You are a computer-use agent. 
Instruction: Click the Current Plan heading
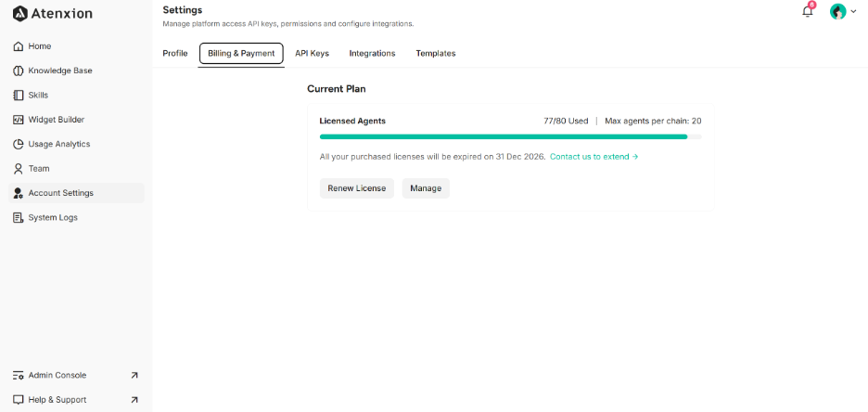click(x=337, y=88)
